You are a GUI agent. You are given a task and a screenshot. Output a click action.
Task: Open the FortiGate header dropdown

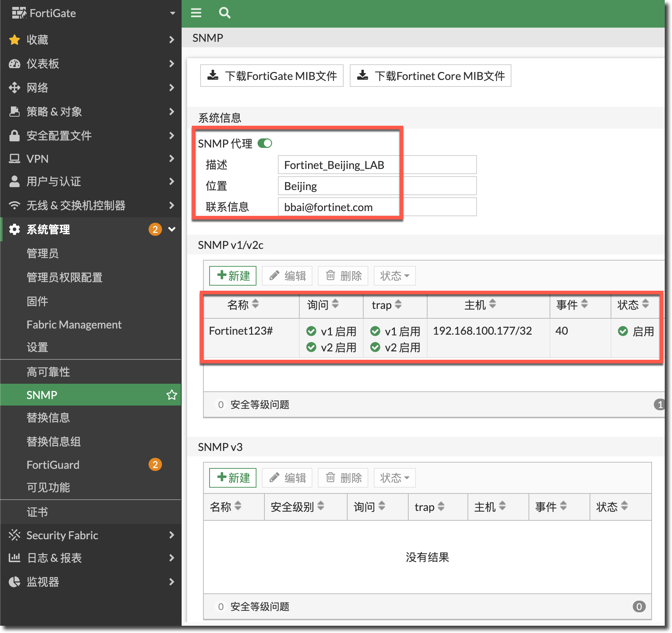coord(172,13)
